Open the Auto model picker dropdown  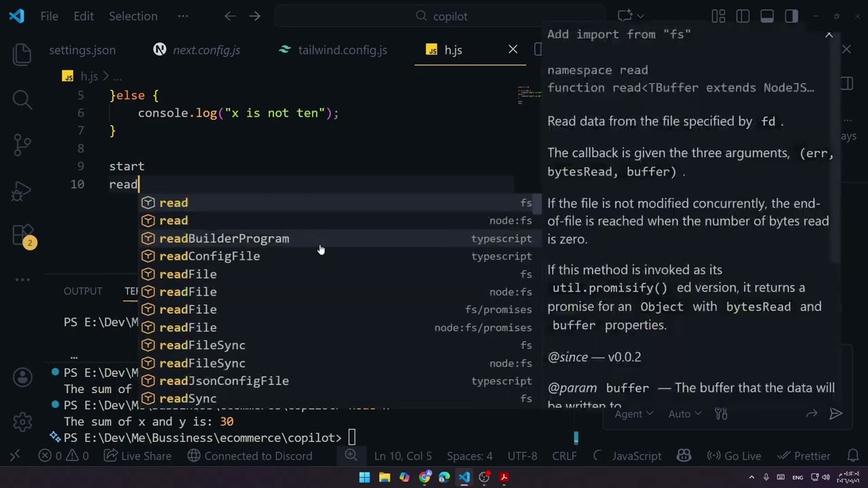coord(685,414)
